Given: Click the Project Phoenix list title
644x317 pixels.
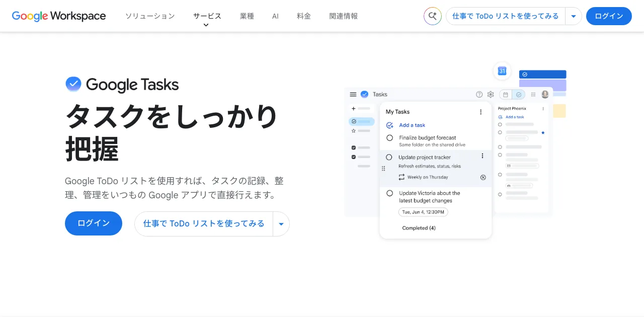Looking at the screenshot, I should (x=512, y=109).
